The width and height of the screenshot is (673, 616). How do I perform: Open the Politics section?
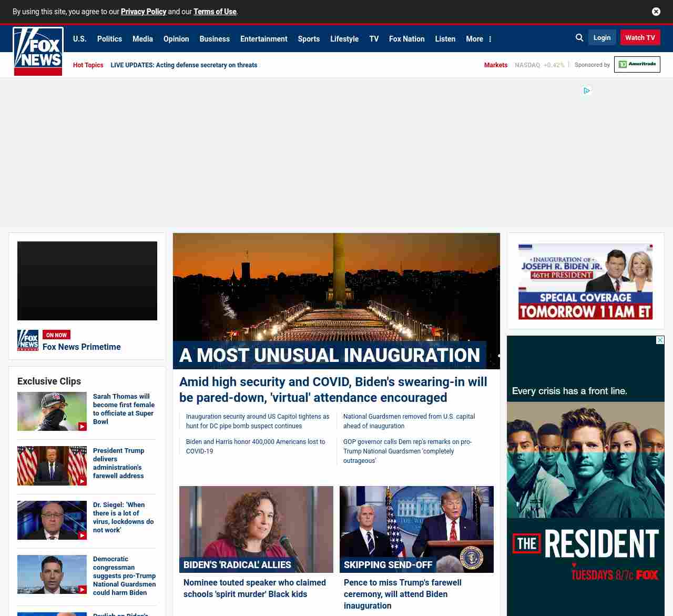point(109,39)
